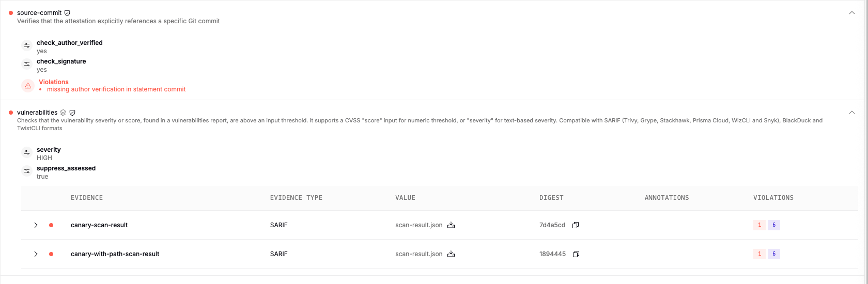Viewport: 868px width, 284px height.
Task: Click purple badge 6 for canary-with-path-scan-result
Action: 774,254
